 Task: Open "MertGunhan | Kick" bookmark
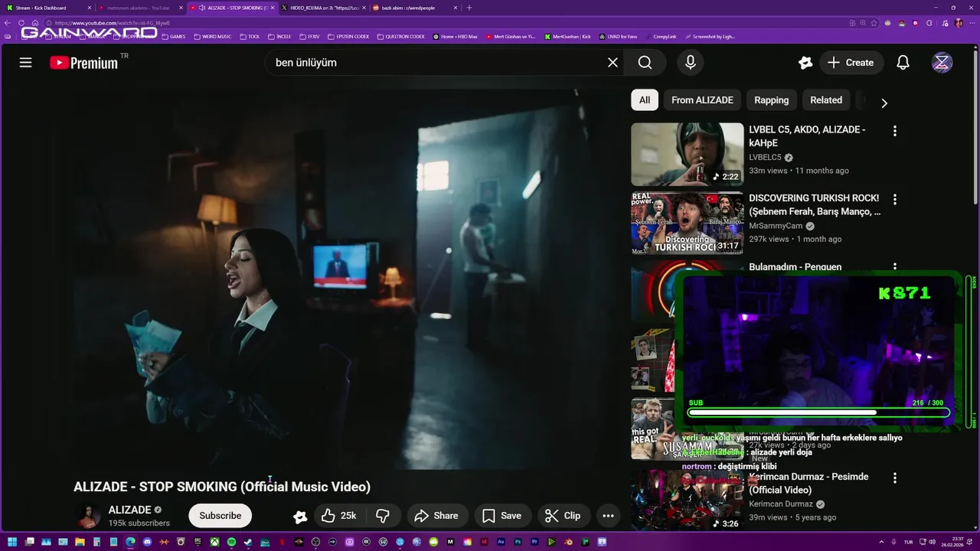[x=568, y=37]
